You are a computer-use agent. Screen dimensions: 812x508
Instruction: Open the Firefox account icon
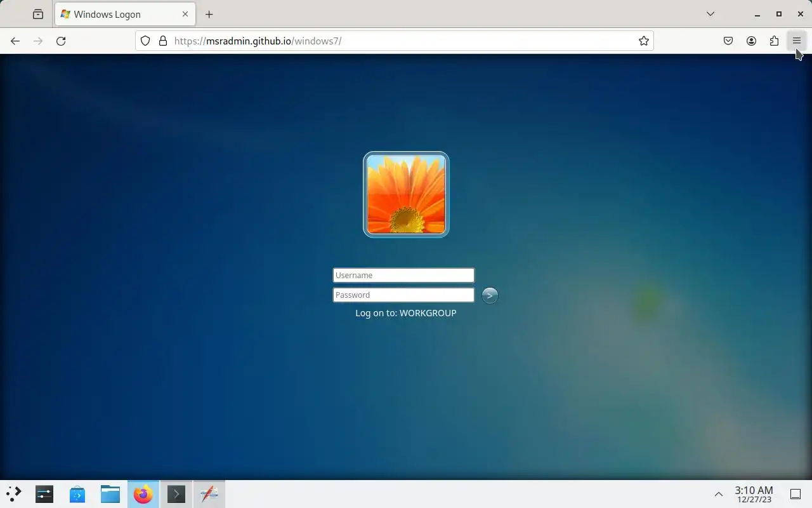[751, 41]
